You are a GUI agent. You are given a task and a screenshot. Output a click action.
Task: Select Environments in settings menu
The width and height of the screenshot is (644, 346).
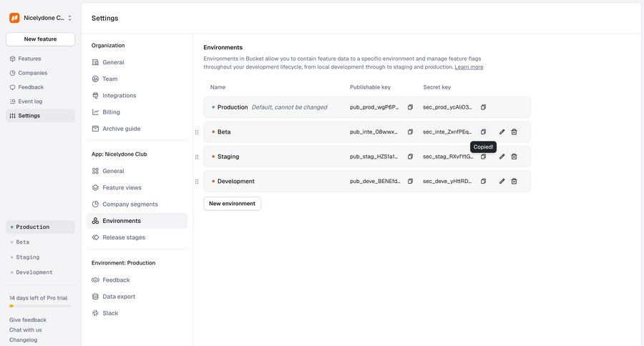137,221
